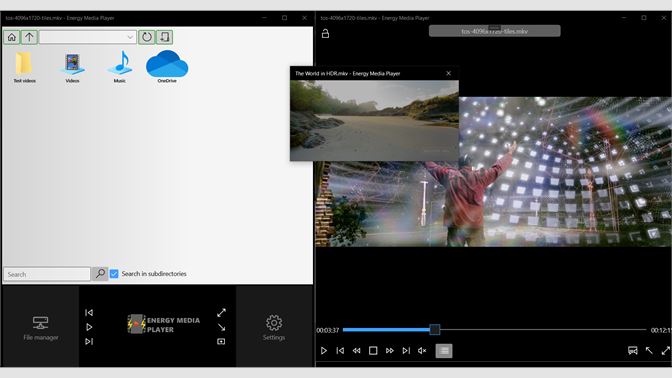Open the OneDrive location

(x=167, y=66)
